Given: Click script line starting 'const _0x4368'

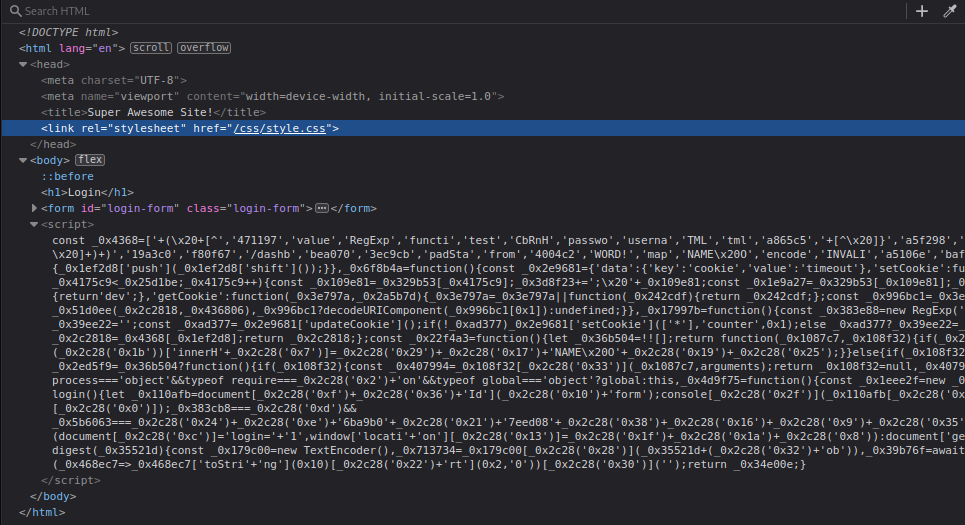Looking at the screenshot, I should point(508,240).
